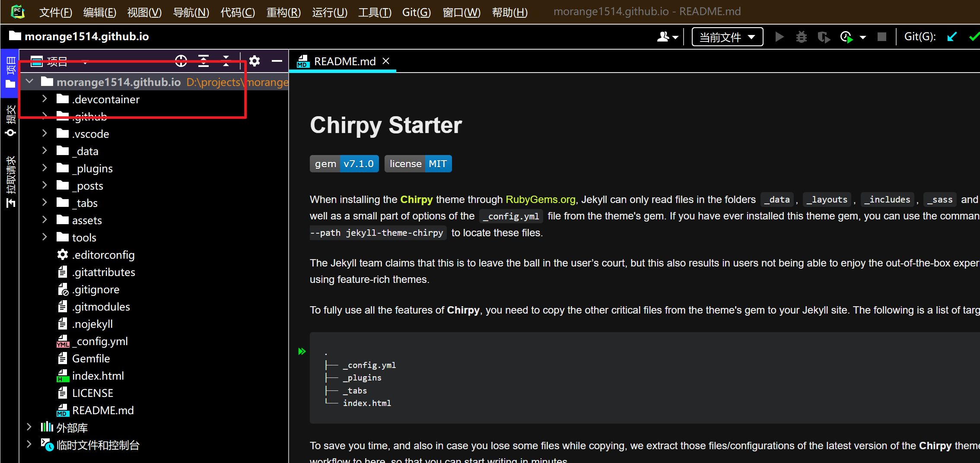Select the .gitignore file

[88, 289]
